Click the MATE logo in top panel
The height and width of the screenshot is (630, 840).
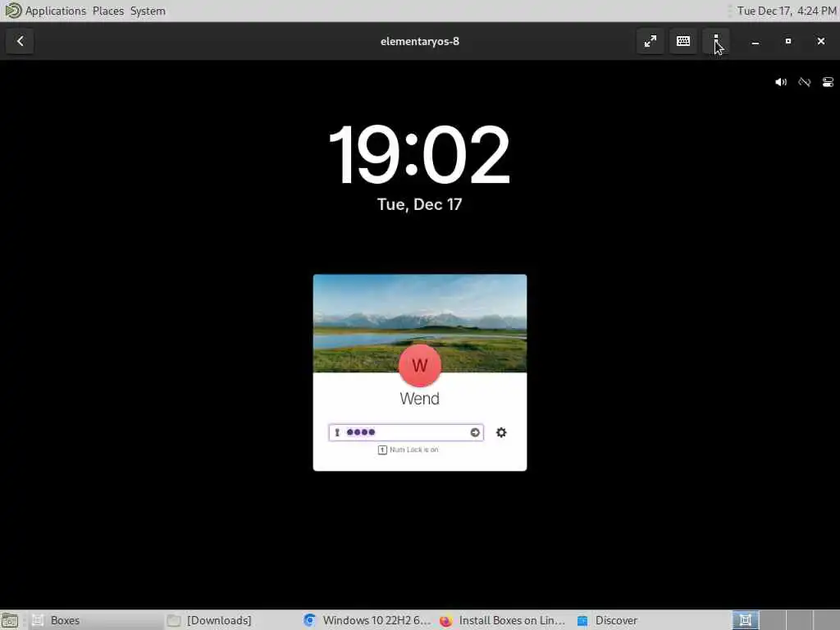pos(11,10)
